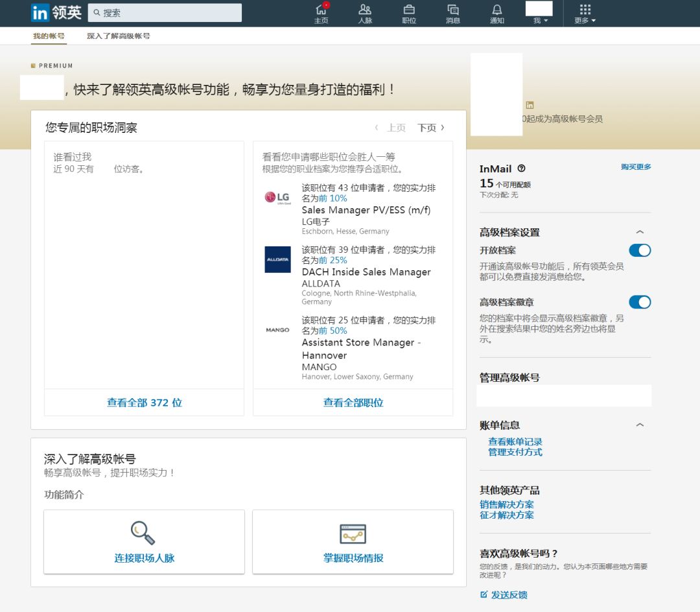
Task: Open the 主页 home icon
Action: click(321, 14)
